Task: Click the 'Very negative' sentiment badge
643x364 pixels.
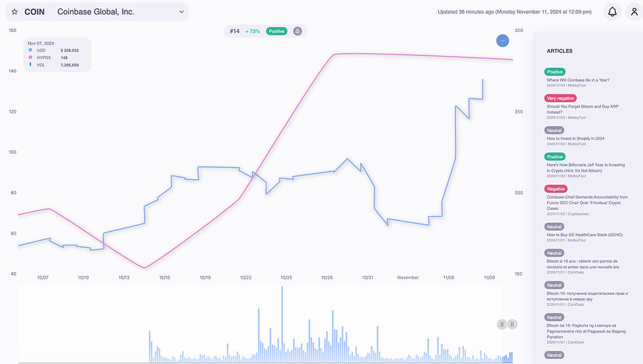Action: [560, 98]
